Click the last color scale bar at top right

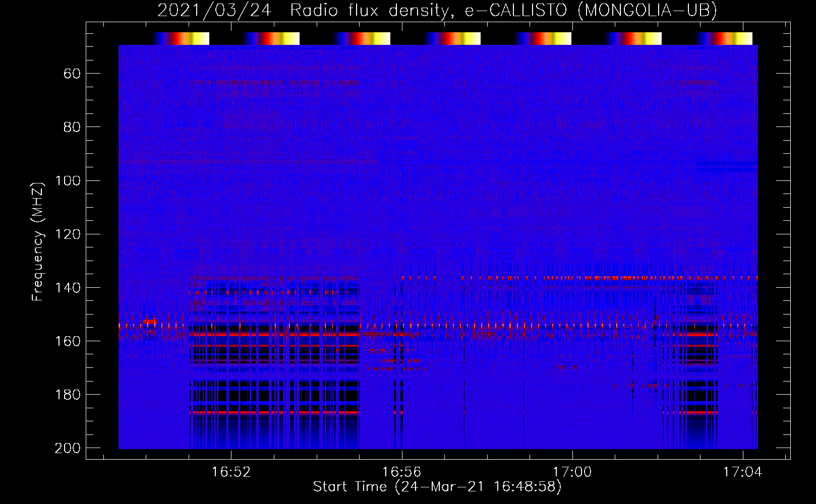tap(724, 38)
